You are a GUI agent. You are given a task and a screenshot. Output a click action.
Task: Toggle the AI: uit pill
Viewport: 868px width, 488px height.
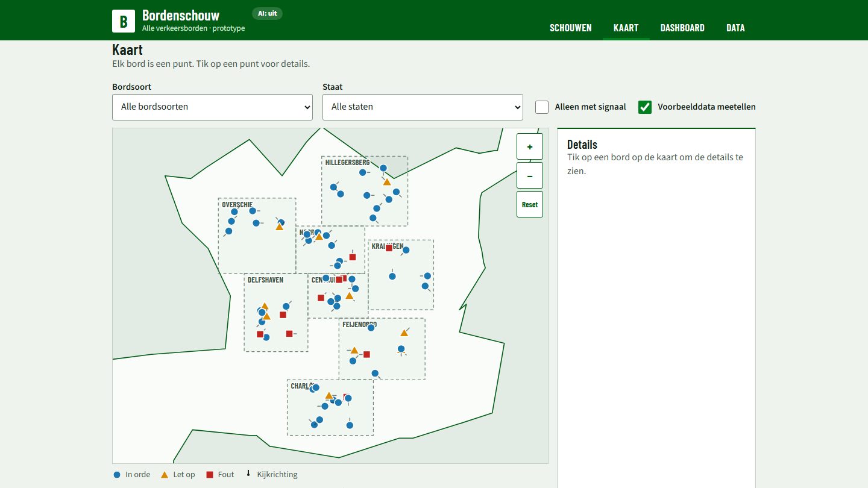pos(267,13)
